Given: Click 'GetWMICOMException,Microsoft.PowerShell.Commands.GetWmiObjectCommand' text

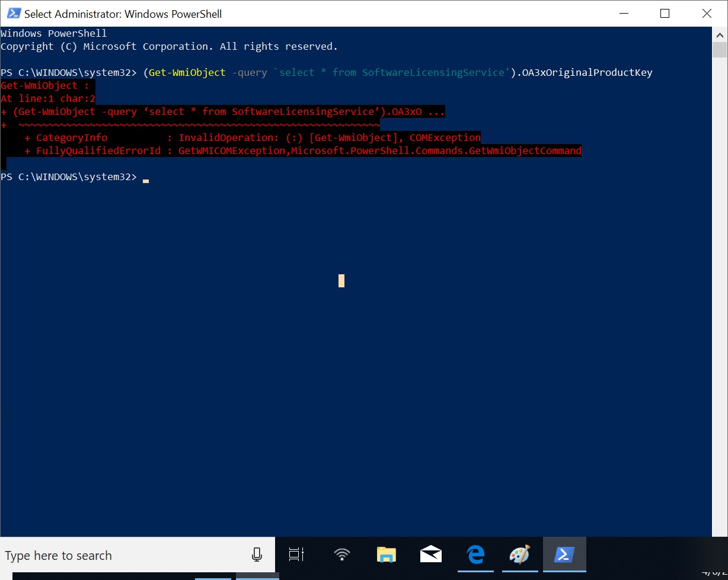Looking at the screenshot, I should pos(380,150).
